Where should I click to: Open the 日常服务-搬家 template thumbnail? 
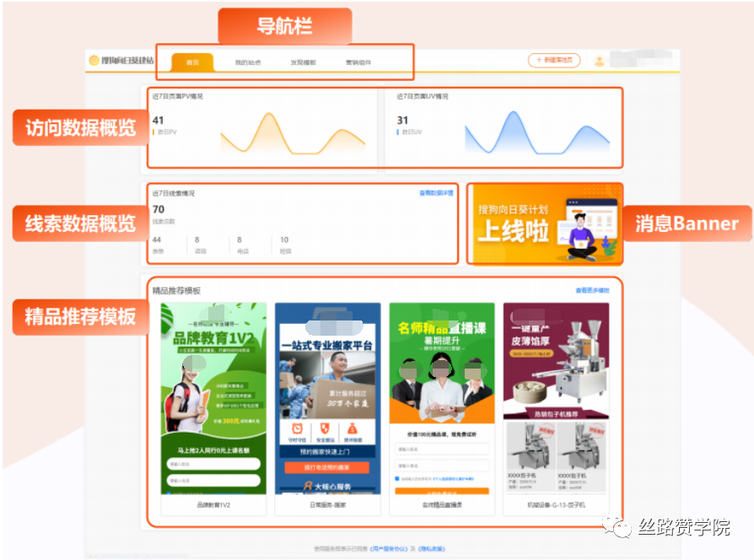327,398
